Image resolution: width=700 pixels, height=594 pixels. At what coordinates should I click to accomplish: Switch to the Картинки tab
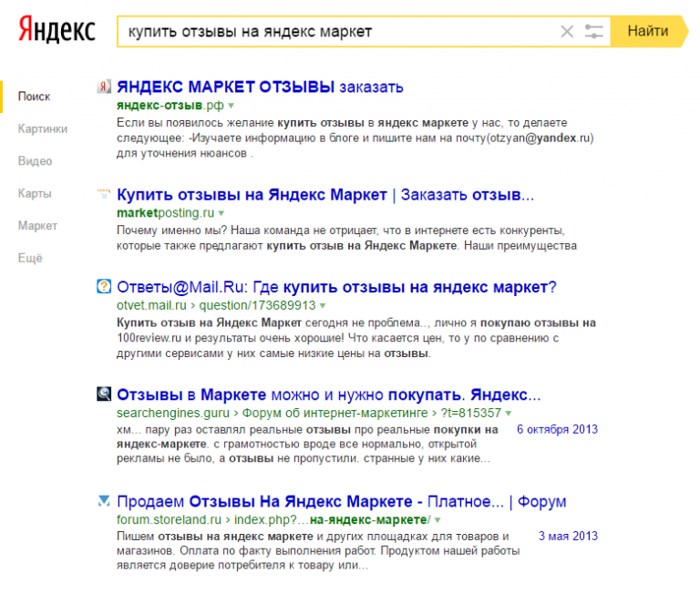click(43, 129)
